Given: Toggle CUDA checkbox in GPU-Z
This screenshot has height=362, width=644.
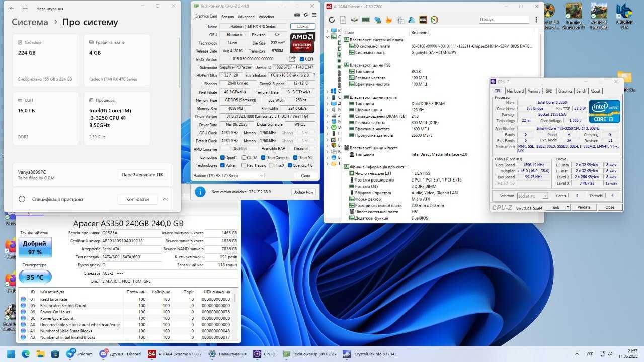Looking at the screenshot, I should pos(244,157).
